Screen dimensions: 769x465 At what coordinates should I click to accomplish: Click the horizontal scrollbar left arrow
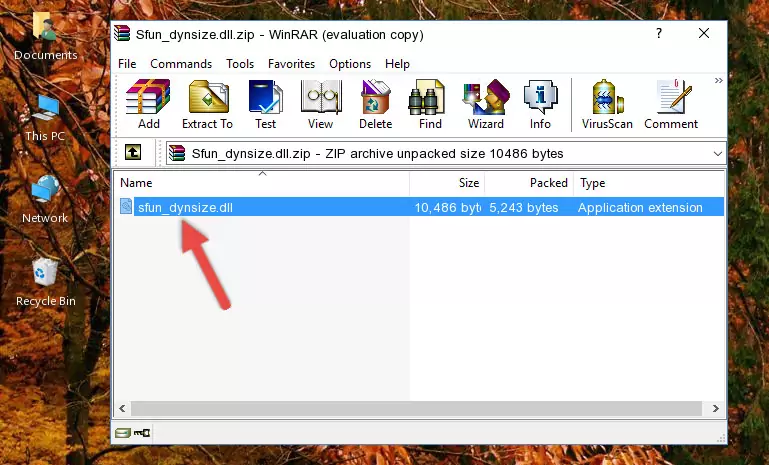pos(122,408)
